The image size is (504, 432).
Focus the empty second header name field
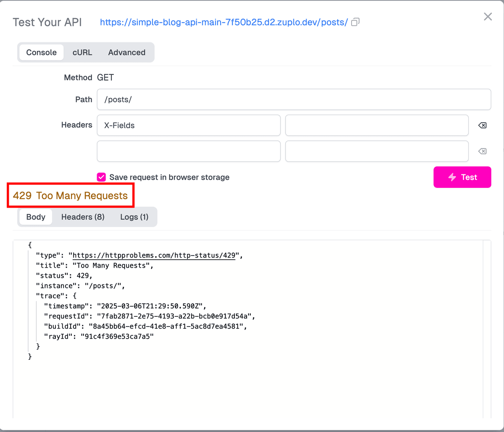[189, 151]
